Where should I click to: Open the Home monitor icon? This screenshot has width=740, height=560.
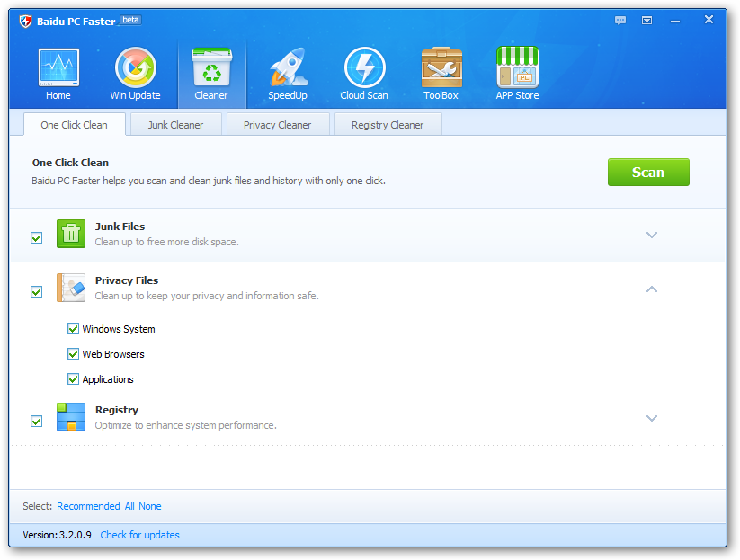coord(58,67)
